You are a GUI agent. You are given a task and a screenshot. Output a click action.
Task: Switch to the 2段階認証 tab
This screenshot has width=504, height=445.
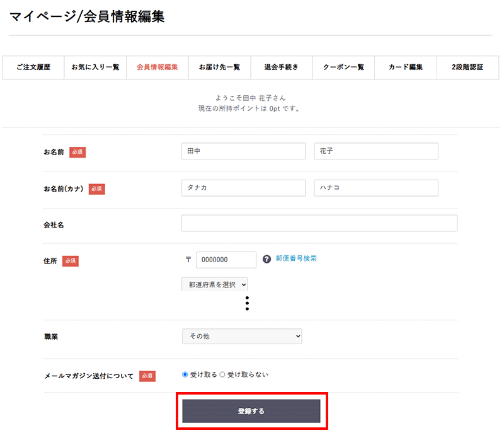(467, 67)
